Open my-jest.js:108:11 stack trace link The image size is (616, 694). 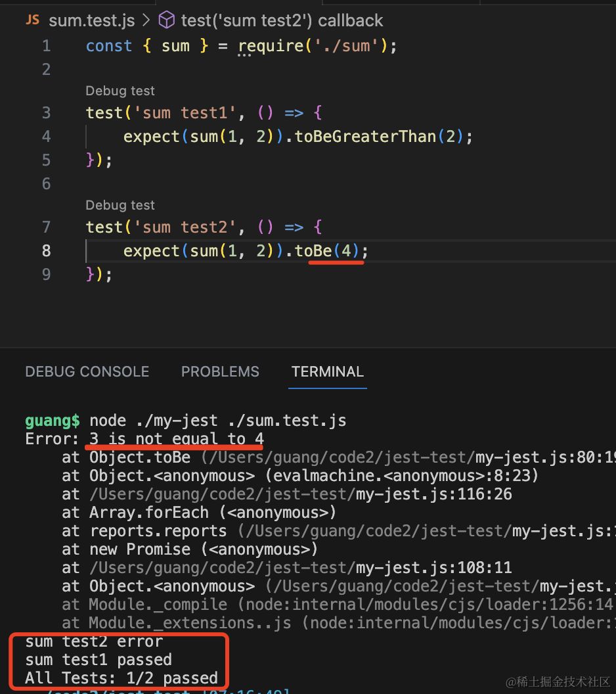433,567
